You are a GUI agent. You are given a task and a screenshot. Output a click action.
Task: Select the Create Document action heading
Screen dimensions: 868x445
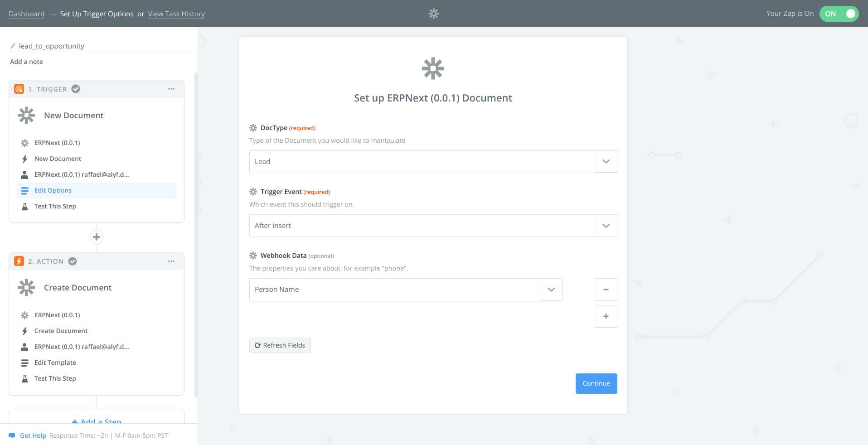click(x=78, y=288)
